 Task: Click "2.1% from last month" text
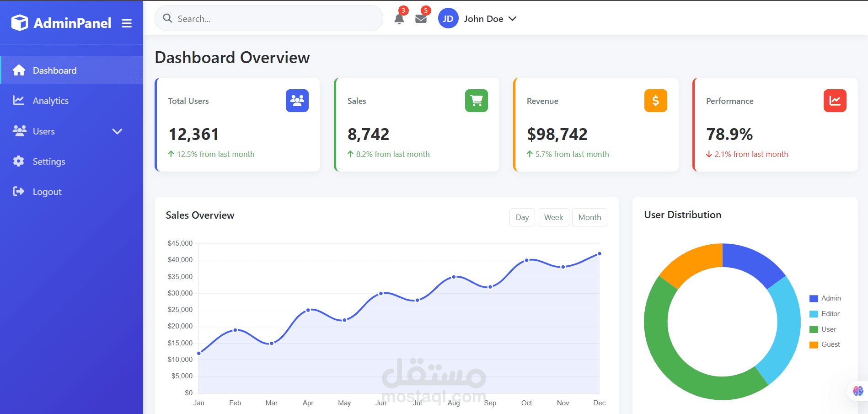(x=751, y=154)
